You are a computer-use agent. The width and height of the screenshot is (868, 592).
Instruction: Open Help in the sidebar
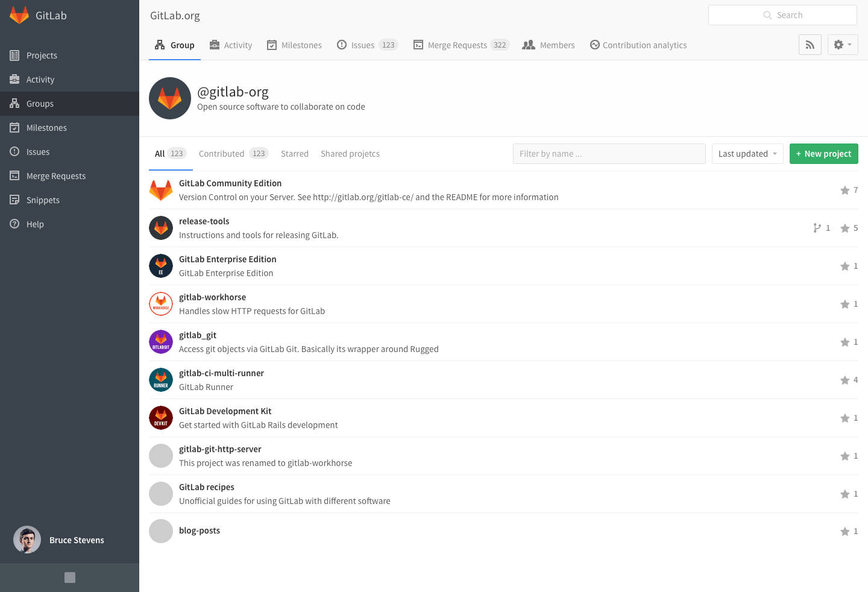[69, 224]
